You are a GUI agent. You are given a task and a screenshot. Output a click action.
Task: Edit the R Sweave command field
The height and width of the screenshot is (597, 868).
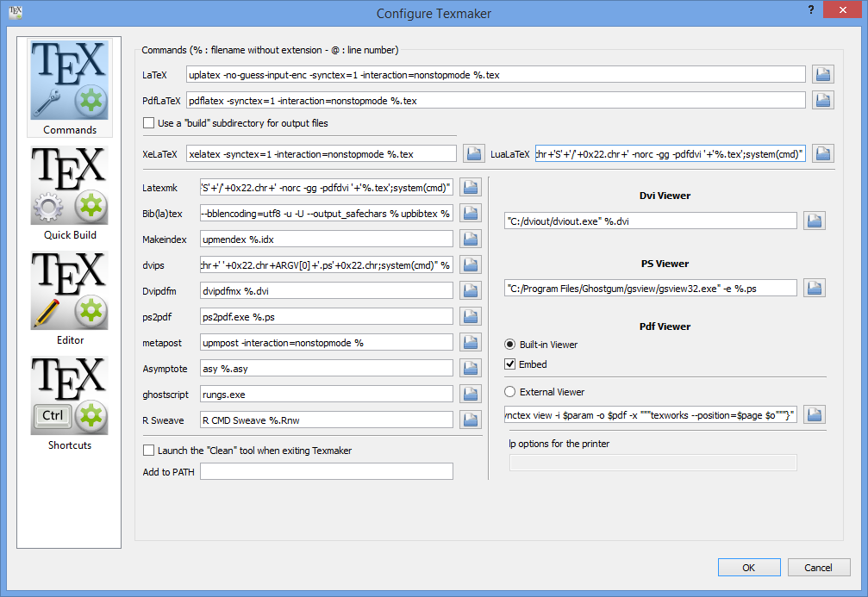[326, 420]
